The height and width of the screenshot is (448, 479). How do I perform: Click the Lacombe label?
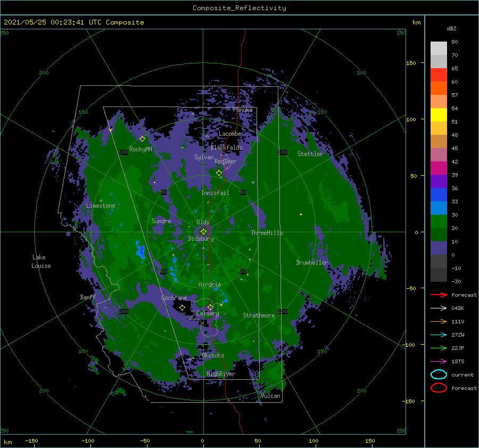click(x=230, y=134)
